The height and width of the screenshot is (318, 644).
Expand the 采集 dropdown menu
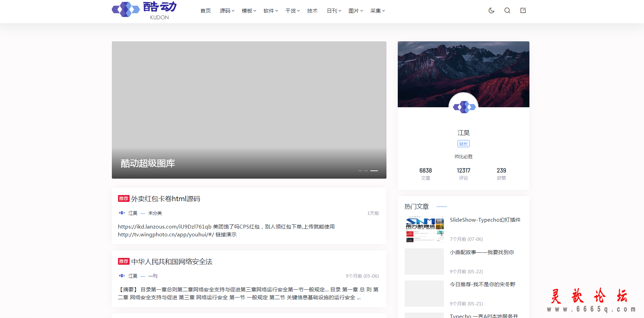pos(378,11)
